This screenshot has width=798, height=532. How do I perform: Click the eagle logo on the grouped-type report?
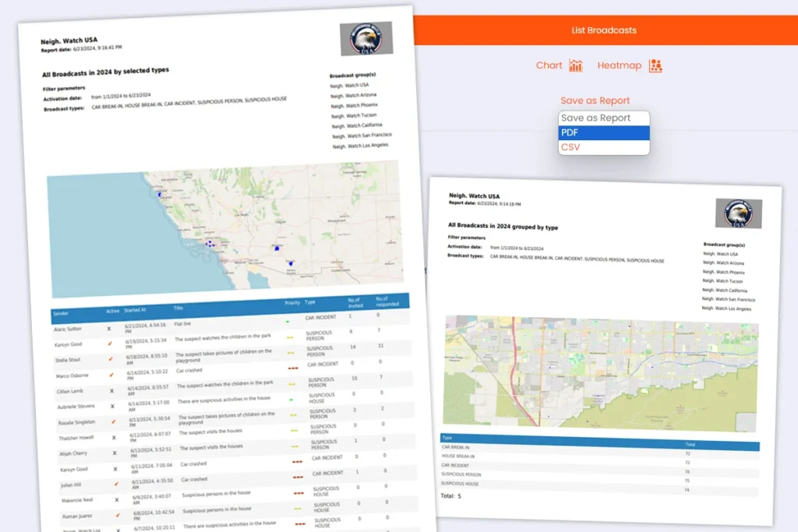click(x=738, y=213)
